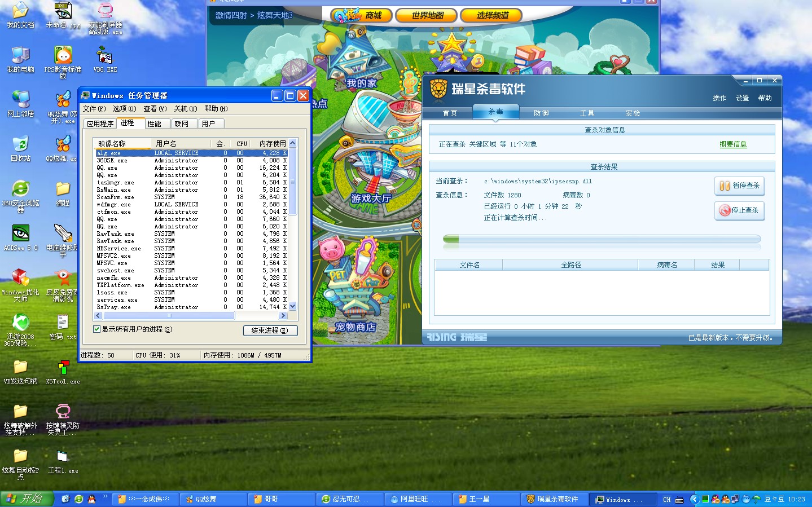Select the 回收站 recycle bin icon
This screenshot has height=507, width=812.
[20, 148]
